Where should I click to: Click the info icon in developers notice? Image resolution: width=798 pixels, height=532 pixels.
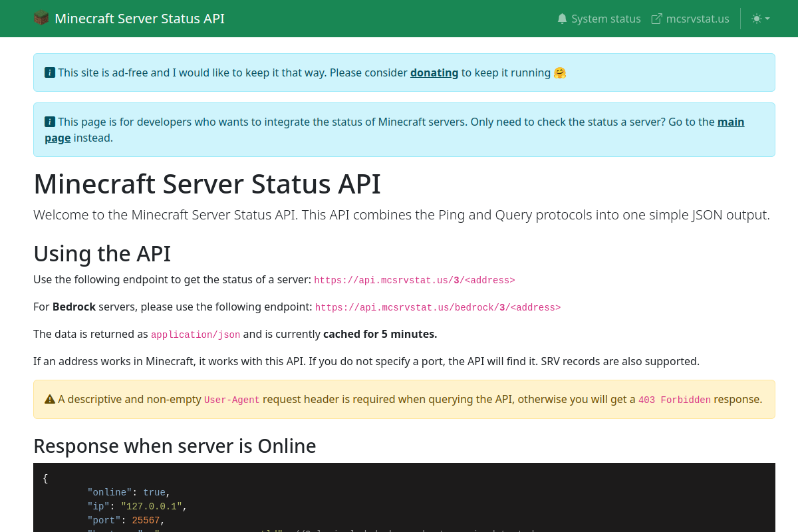point(50,122)
